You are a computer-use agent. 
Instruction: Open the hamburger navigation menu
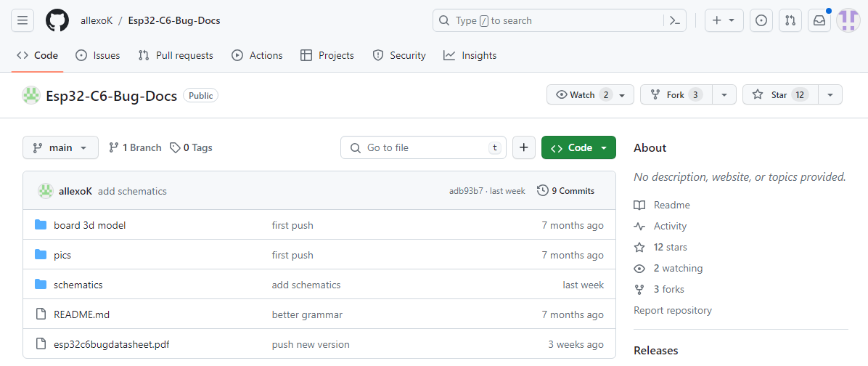pyautogui.click(x=22, y=20)
